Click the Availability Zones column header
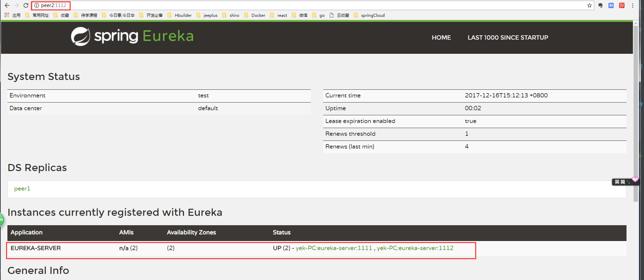Screen dimensions: 644x280 191,232
